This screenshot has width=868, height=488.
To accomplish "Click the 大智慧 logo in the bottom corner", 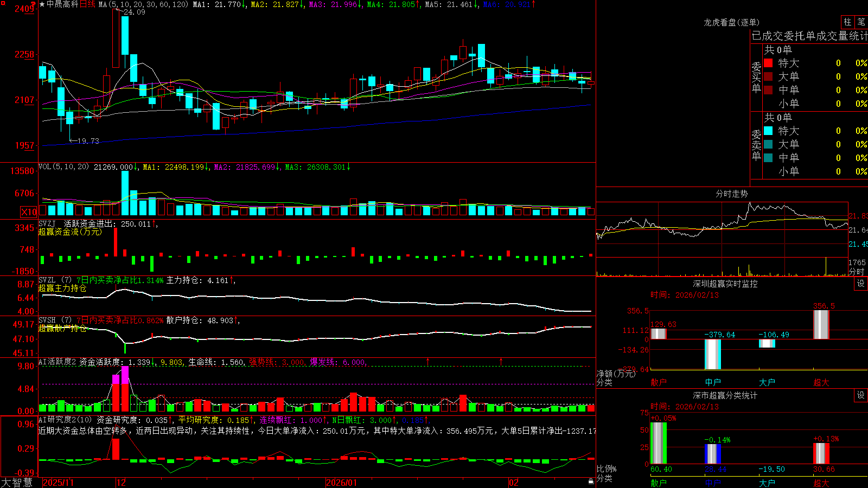I will (x=17, y=483).
